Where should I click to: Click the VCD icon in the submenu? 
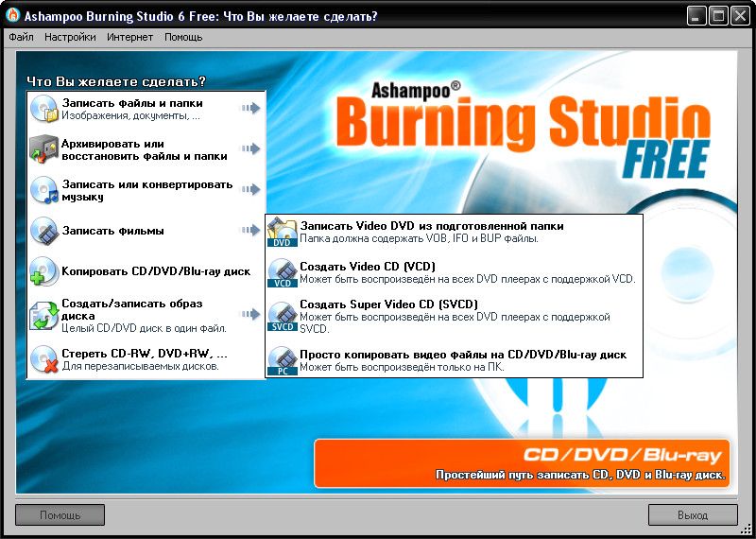[x=283, y=273]
